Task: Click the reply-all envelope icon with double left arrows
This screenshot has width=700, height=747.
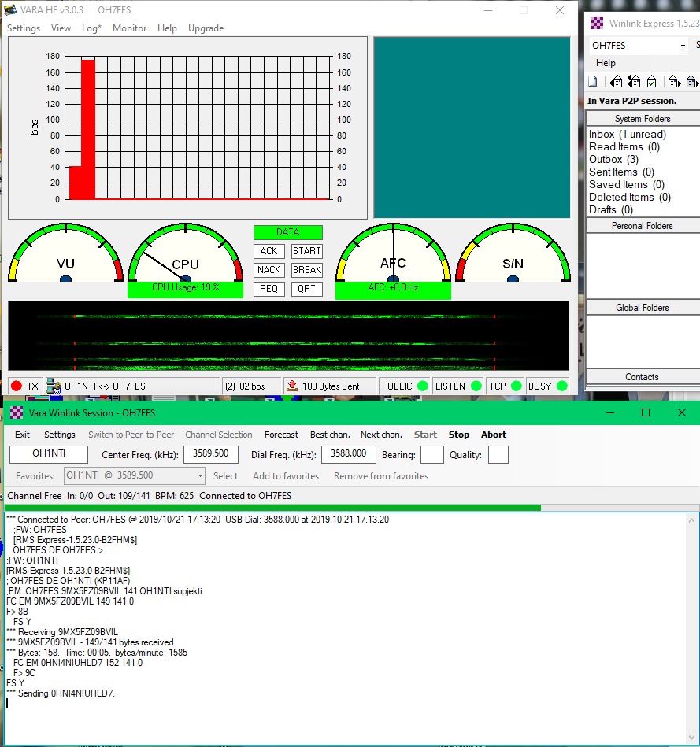Action: [634, 81]
